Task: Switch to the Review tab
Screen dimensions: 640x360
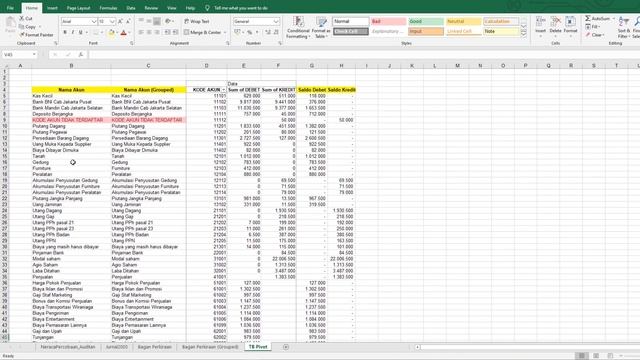Action: [151, 8]
